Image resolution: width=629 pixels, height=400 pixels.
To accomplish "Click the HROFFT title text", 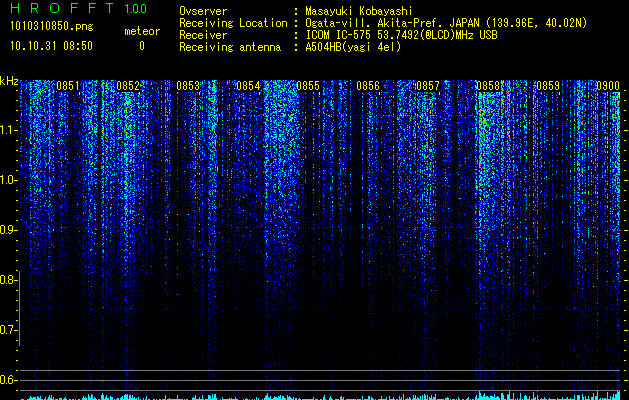I will tap(62, 8).
